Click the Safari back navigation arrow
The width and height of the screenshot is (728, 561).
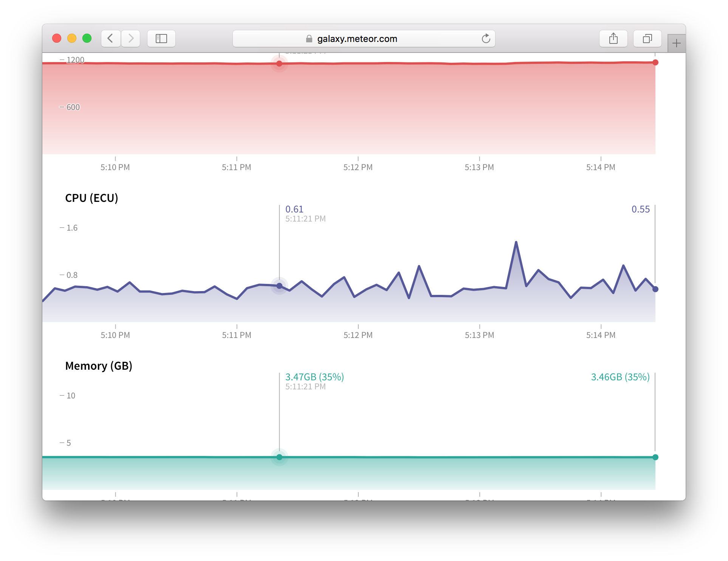(x=110, y=39)
